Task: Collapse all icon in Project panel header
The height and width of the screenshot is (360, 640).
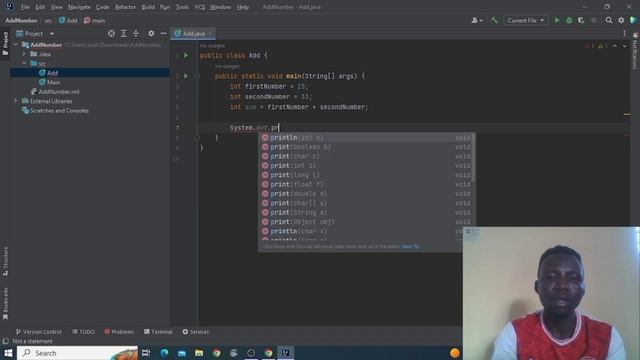Action: 136,33
